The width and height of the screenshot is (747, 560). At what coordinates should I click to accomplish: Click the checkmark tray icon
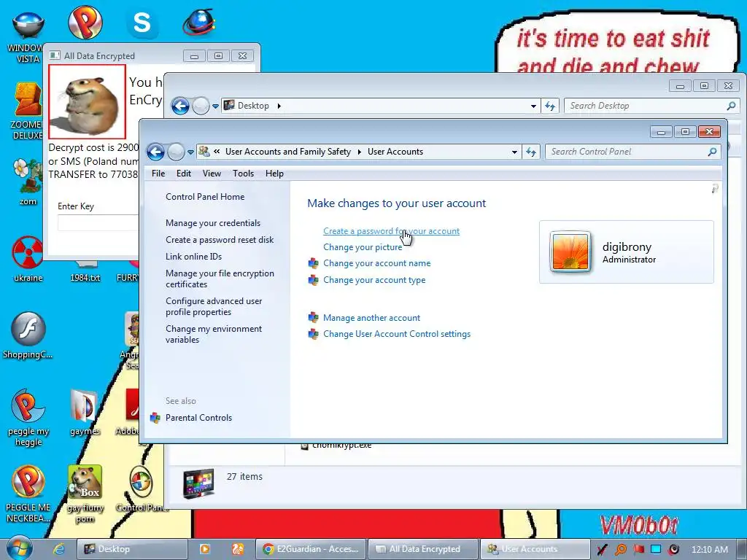(x=602, y=549)
